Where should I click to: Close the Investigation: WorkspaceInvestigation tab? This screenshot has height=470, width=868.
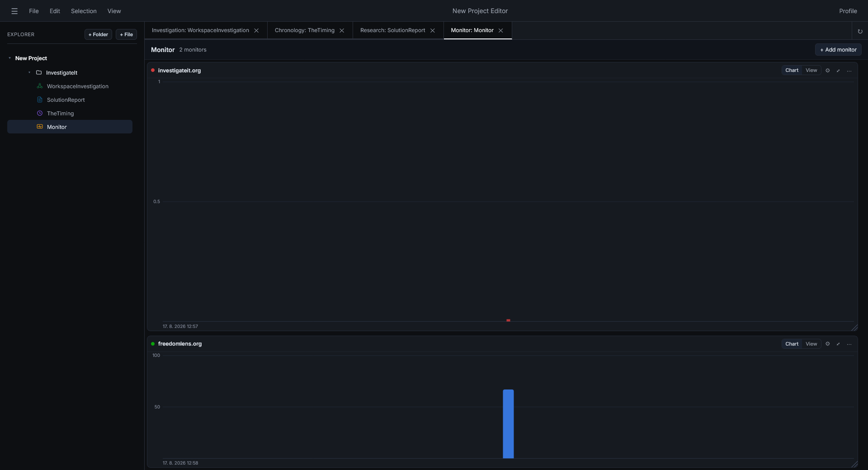coord(256,30)
